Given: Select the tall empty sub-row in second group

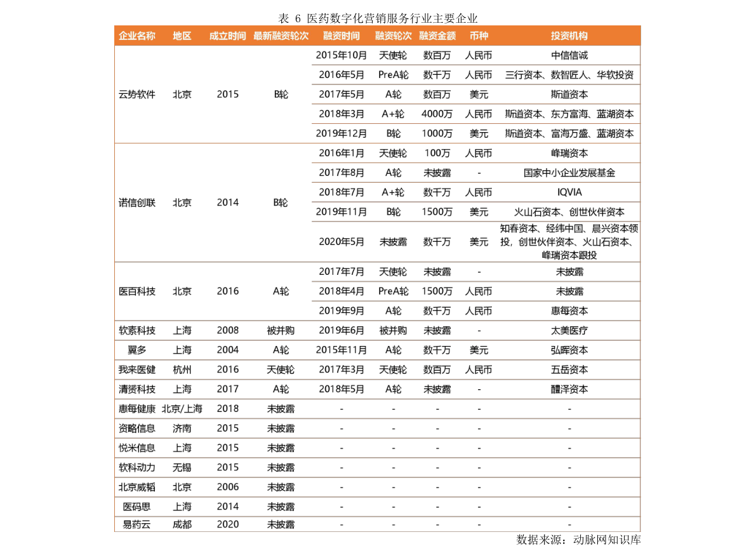Looking at the screenshot, I should tap(475, 242).
